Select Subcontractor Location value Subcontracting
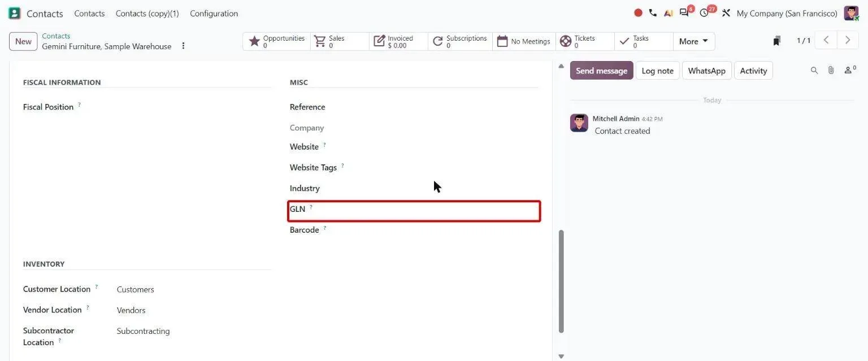Viewport: 868px width, 361px height. [143, 331]
